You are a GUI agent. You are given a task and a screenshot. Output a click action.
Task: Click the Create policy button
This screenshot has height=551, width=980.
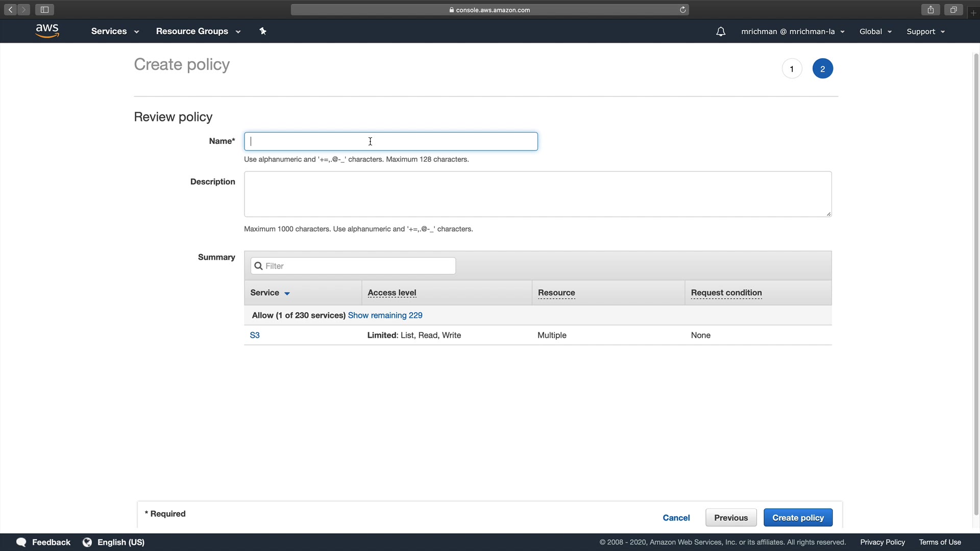[x=798, y=517]
